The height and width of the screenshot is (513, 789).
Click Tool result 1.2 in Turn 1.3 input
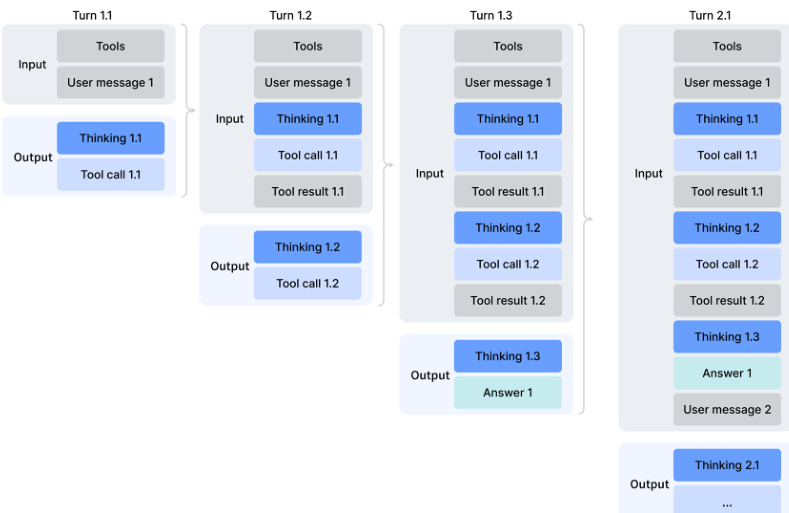point(508,300)
